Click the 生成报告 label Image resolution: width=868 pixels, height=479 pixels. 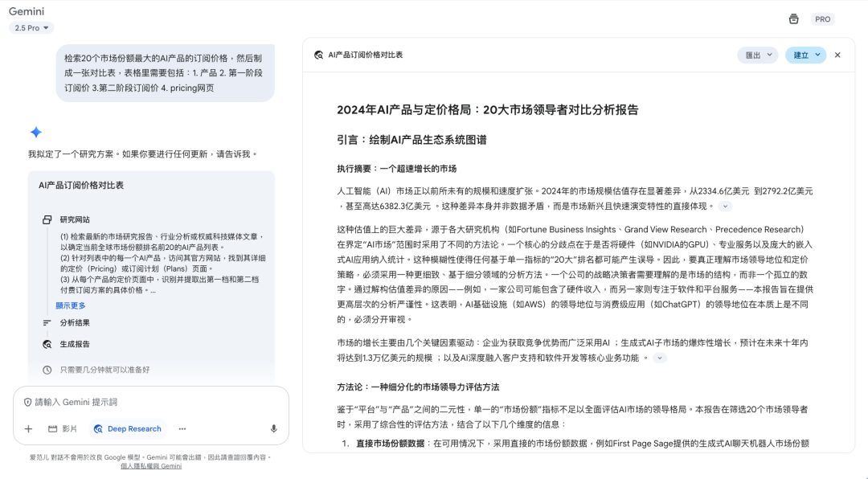click(75, 344)
